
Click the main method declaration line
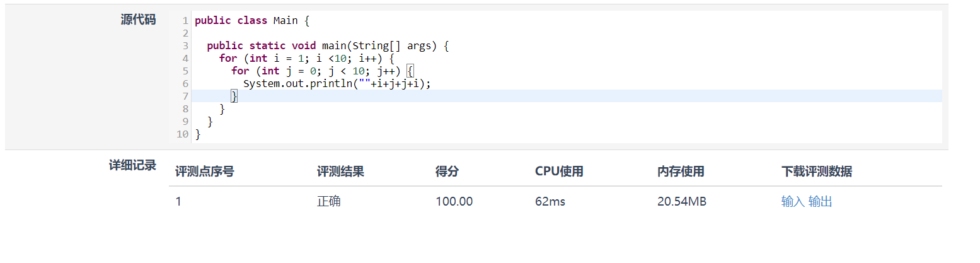[x=327, y=46]
